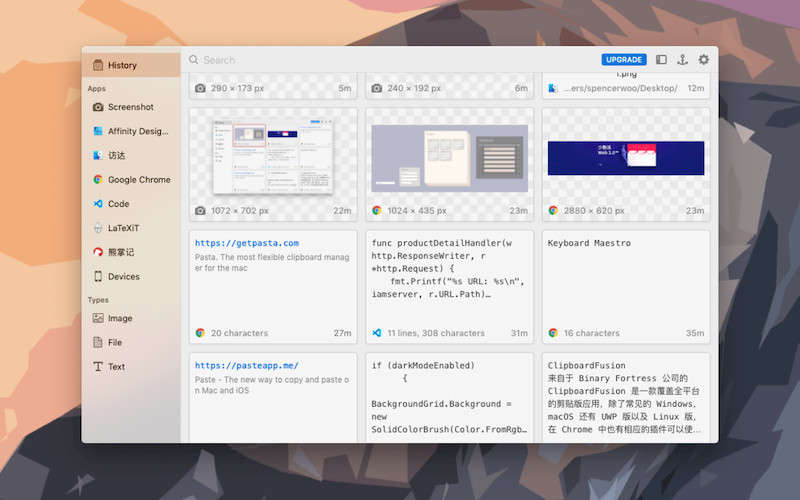800x500 pixels.
Task: Click the LaTeXiT app icon
Action: point(98,228)
